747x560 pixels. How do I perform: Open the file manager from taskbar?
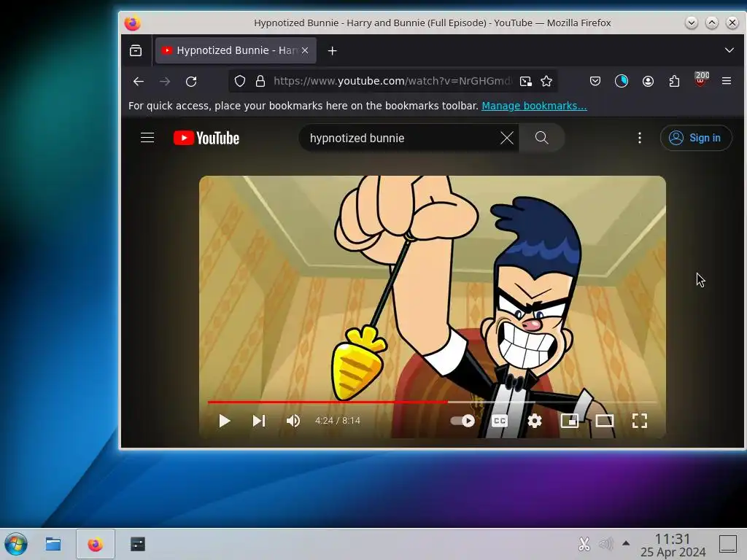[x=53, y=544]
